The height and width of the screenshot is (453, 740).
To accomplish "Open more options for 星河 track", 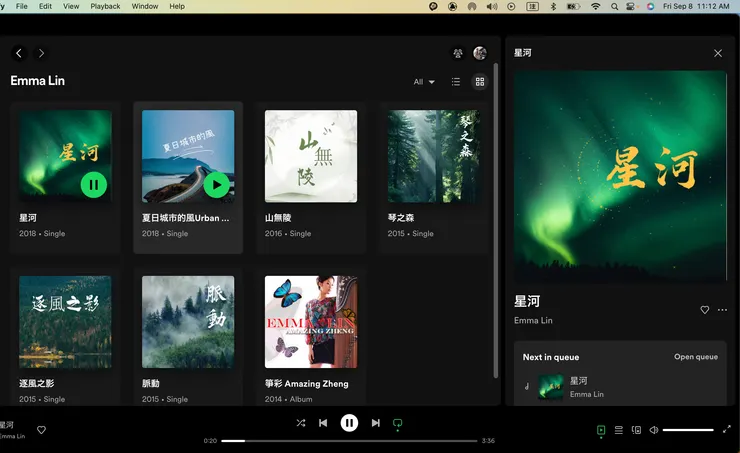I will [723, 310].
